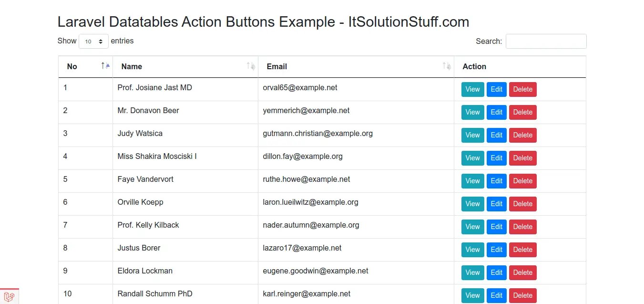Edit Mr. Donavon Beer's record
Image resolution: width=644 pixels, height=304 pixels.
(496, 112)
